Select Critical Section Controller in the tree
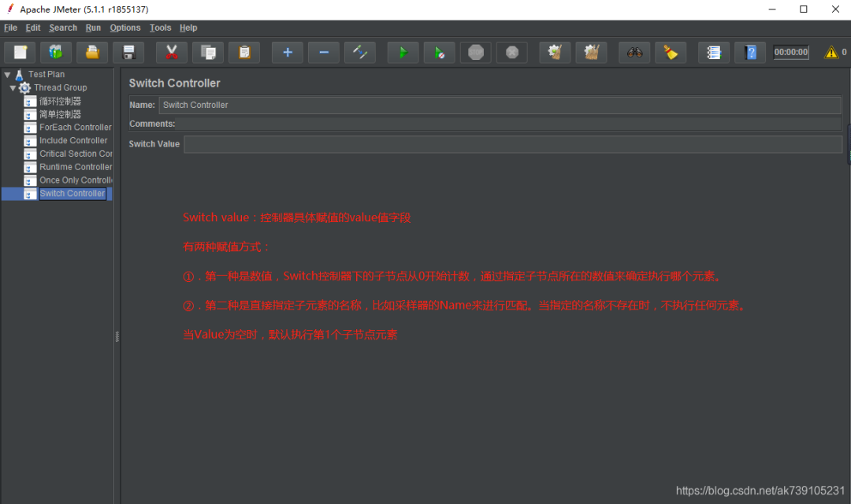Screen dimensions: 851x504 76,154
